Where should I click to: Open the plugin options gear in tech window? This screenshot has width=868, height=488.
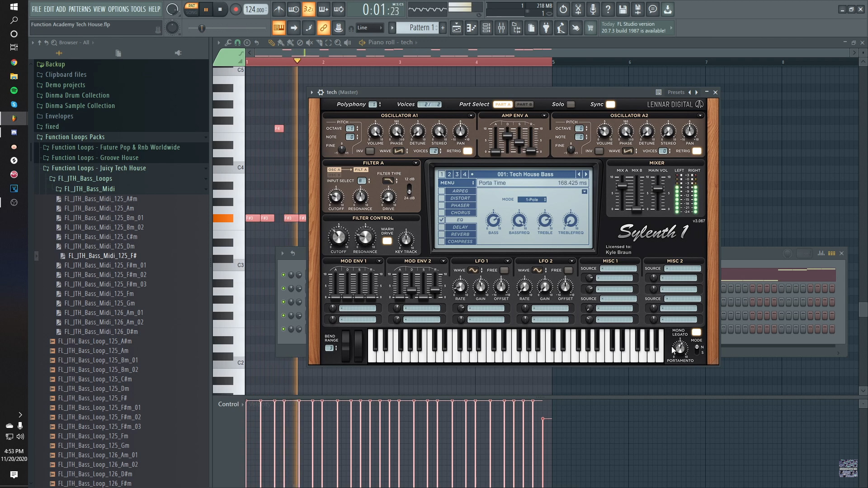coord(321,92)
